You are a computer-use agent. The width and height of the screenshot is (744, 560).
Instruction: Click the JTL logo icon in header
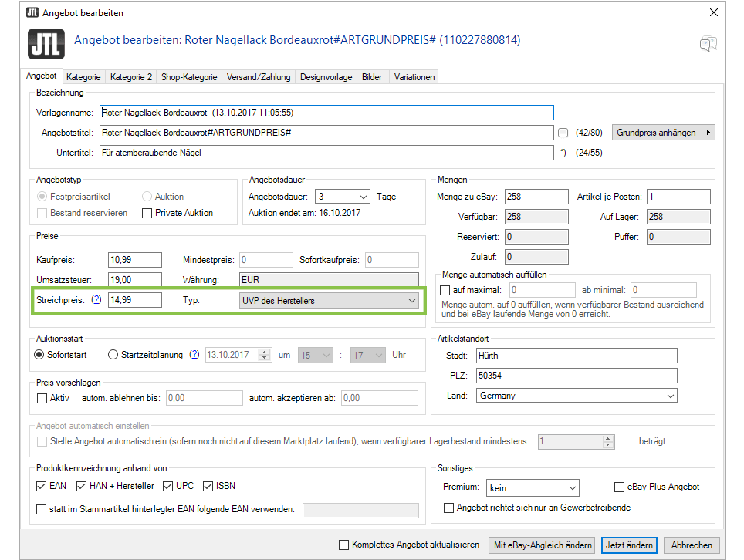pos(46,43)
